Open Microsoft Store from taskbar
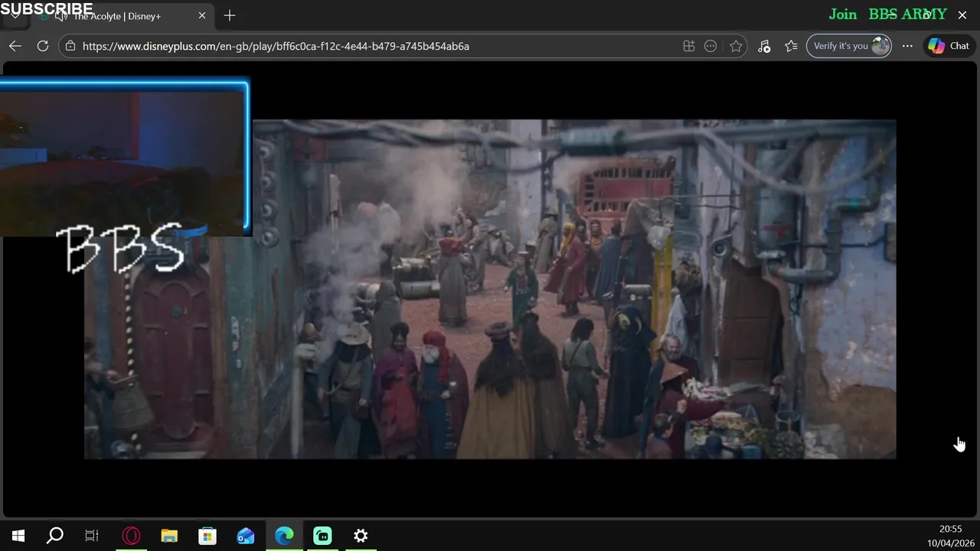Viewport: 980px width, 551px height. pos(207,536)
